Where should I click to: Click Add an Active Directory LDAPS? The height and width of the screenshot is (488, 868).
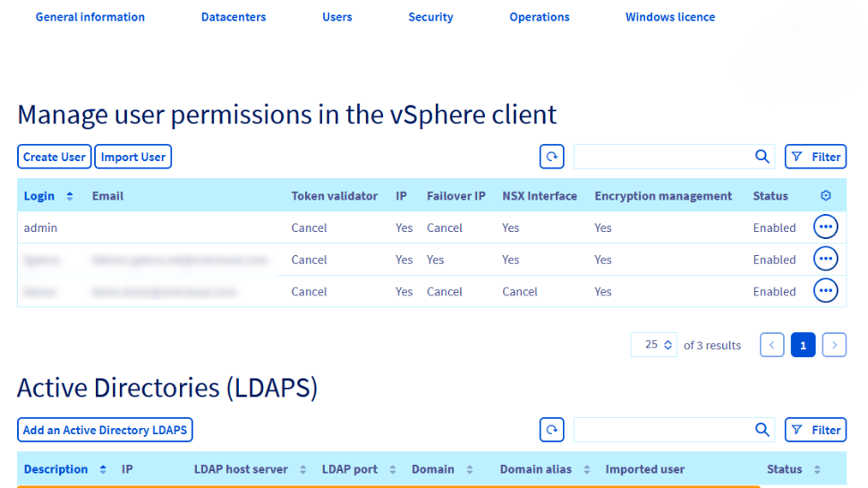[x=105, y=430]
